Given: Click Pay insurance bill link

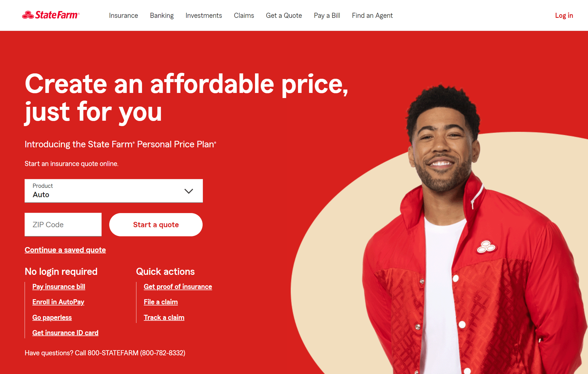Looking at the screenshot, I should [59, 286].
